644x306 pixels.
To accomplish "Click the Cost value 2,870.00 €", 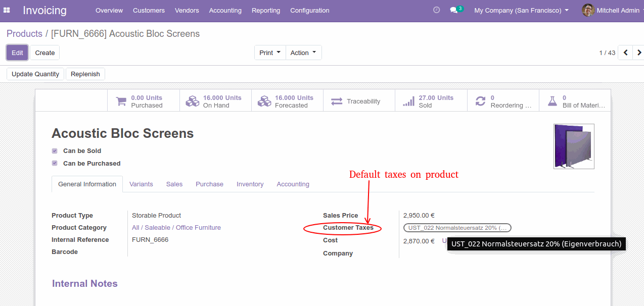I will [419, 241].
